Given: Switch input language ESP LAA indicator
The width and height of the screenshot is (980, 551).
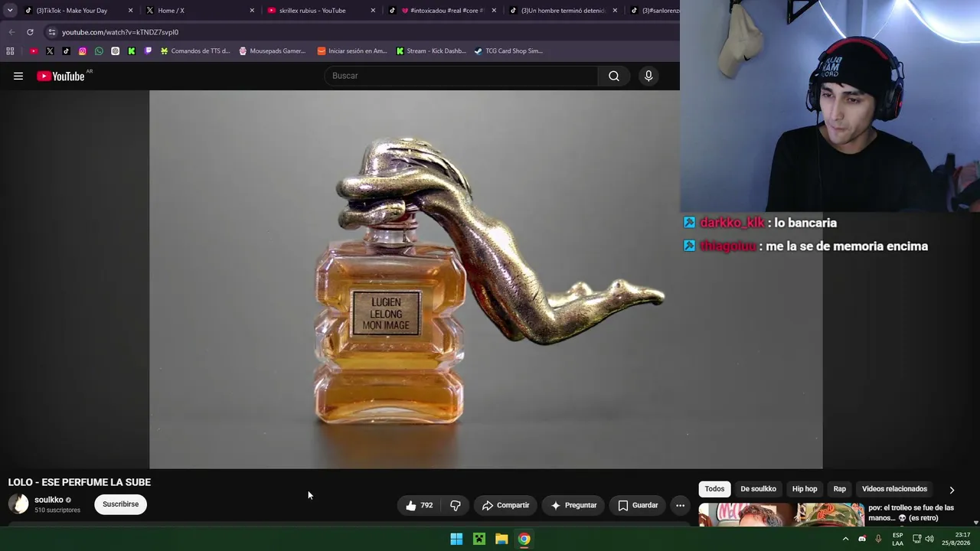Looking at the screenshot, I should click(897, 539).
